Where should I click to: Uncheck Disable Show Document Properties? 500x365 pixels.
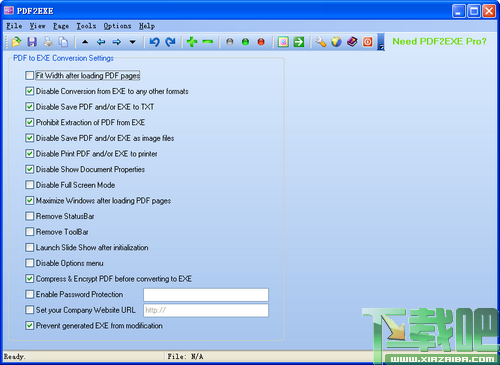pyautogui.click(x=30, y=169)
